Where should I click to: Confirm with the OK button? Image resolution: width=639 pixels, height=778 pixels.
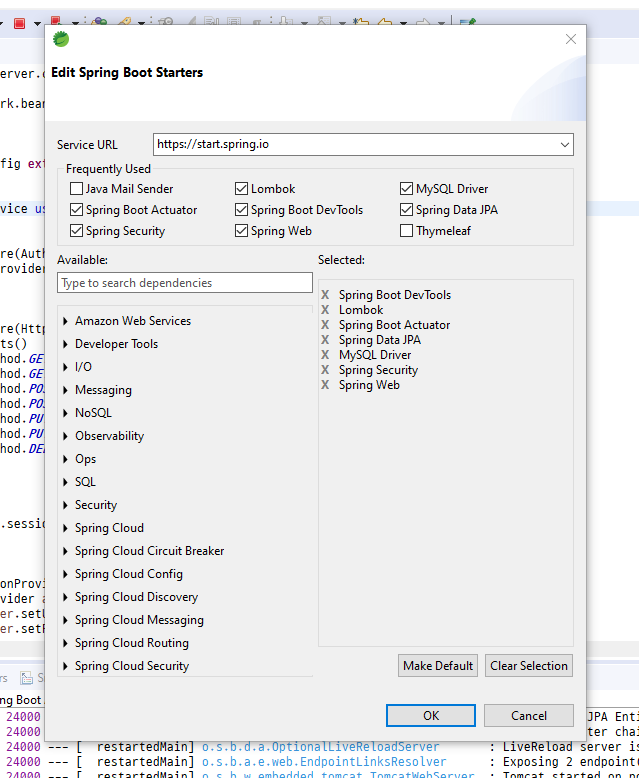point(431,715)
